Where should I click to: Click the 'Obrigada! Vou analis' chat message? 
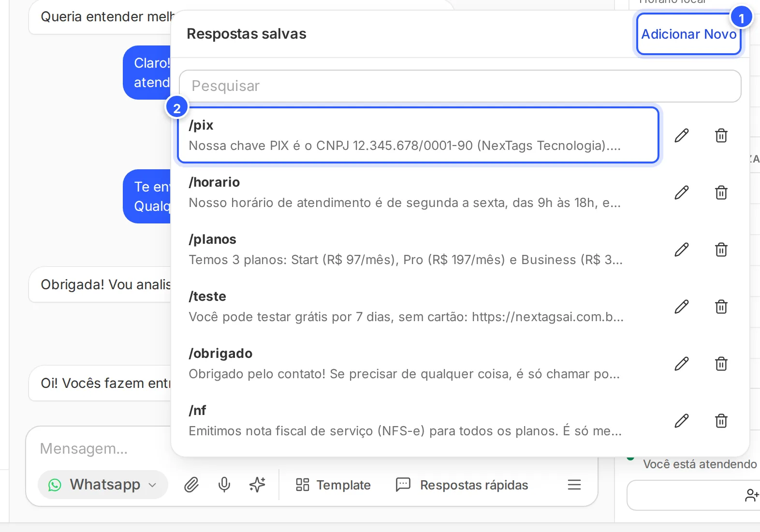(100, 284)
